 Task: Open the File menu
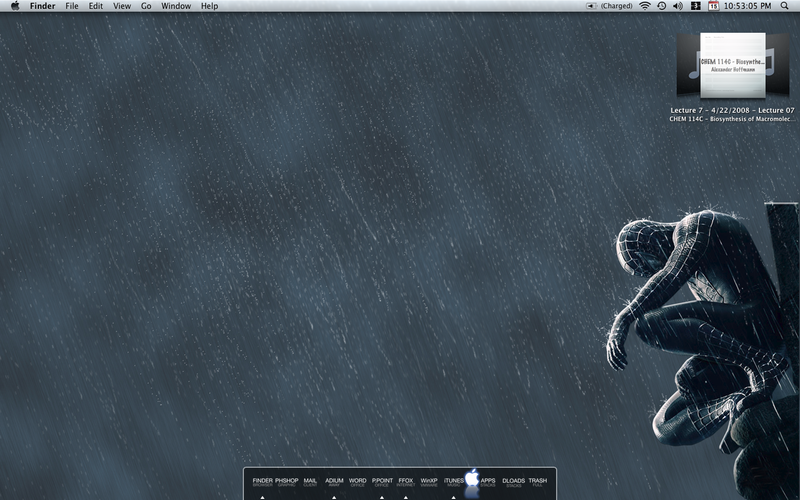pyautogui.click(x=72, y=6)
